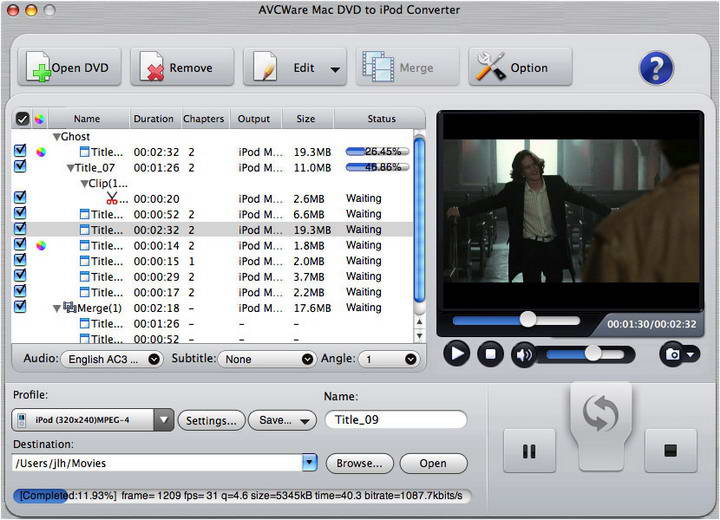Click the title icon on the 00:00:52 6.6MB row
Viewport: 720px width, 520px height.
click(x=84, y=214)
